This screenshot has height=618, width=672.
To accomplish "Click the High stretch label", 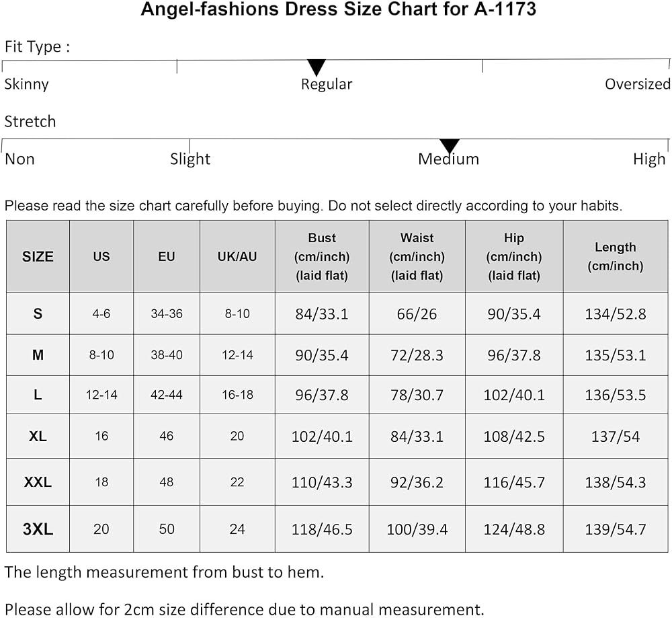I will pos(648,159).
